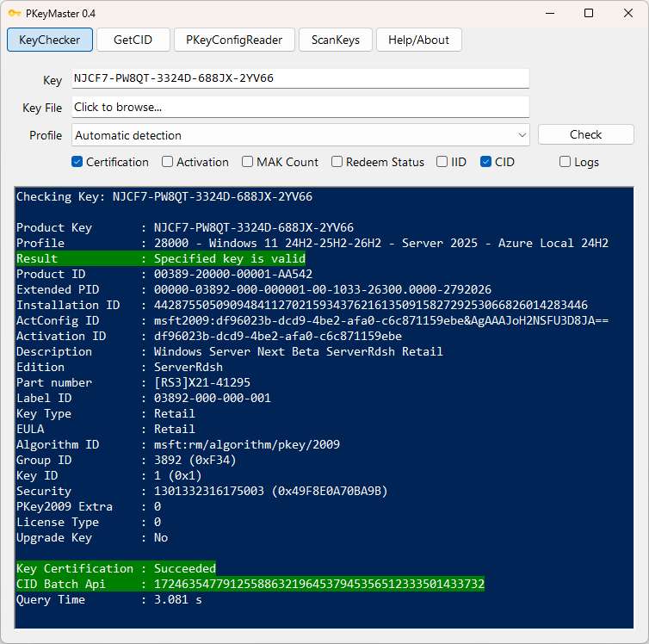Click the Query Time 3.081 s

point(178,600)
